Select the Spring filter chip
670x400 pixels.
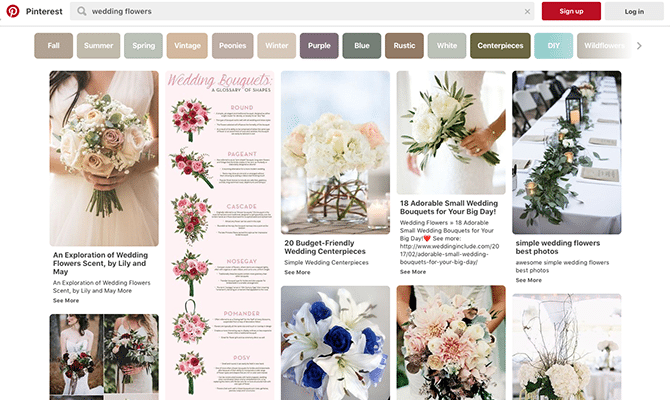pyautogui.click(x=144, y=46)
